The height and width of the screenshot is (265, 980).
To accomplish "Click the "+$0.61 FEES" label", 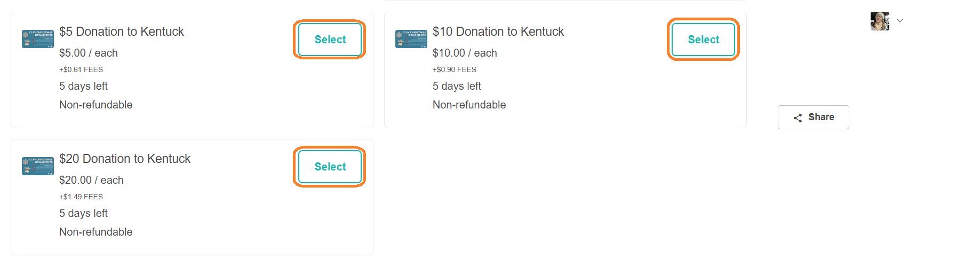I will coord(81,69).
